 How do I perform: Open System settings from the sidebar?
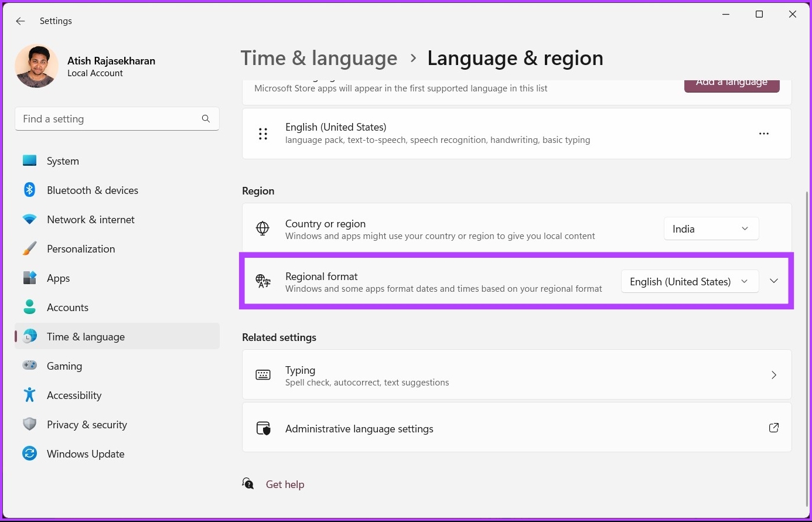click(62, 161)
